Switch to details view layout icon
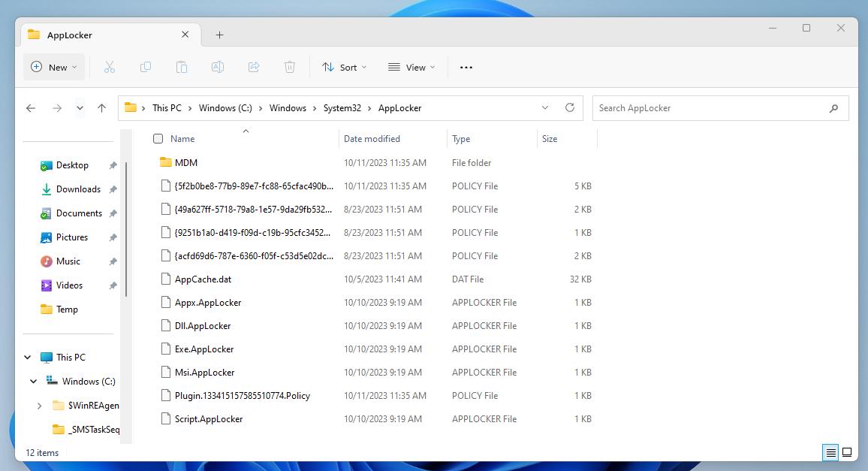The width and height of the screenshot is (868, 471). (x=830, y=452)
